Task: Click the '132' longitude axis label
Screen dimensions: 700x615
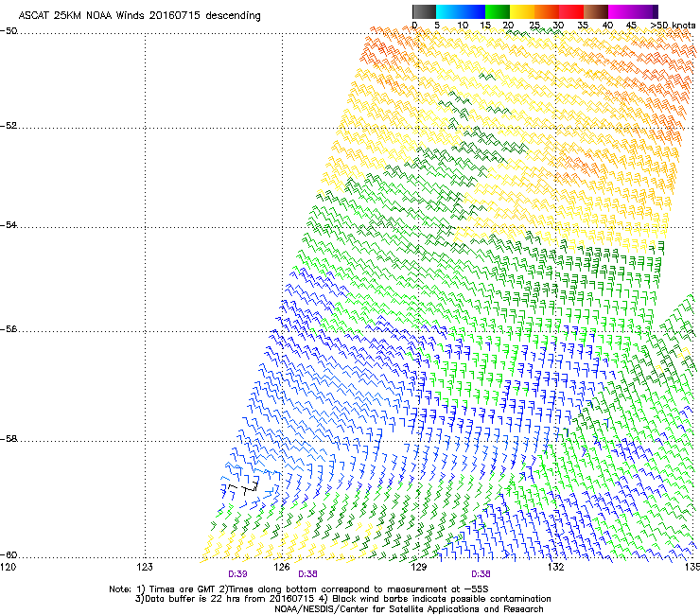Action: tap(555, 567)
